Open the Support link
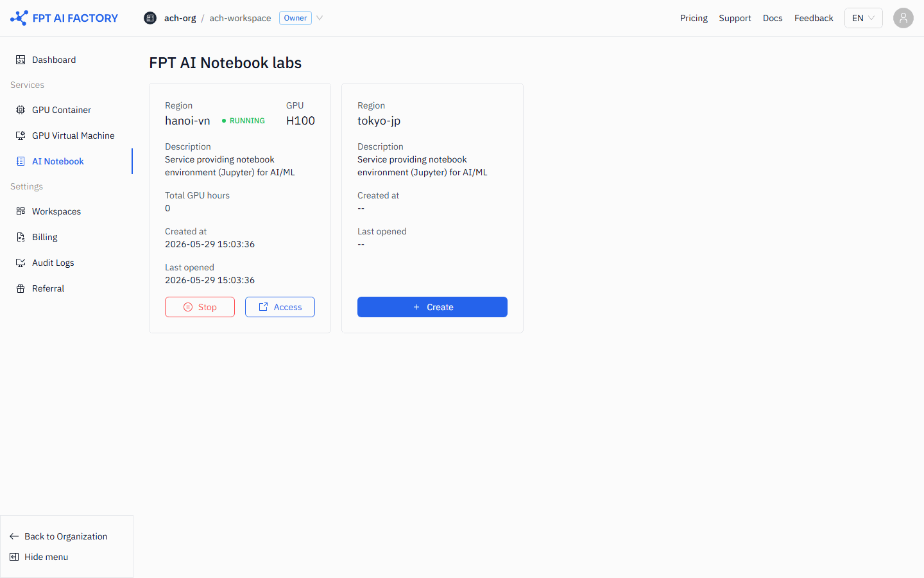 735,18
